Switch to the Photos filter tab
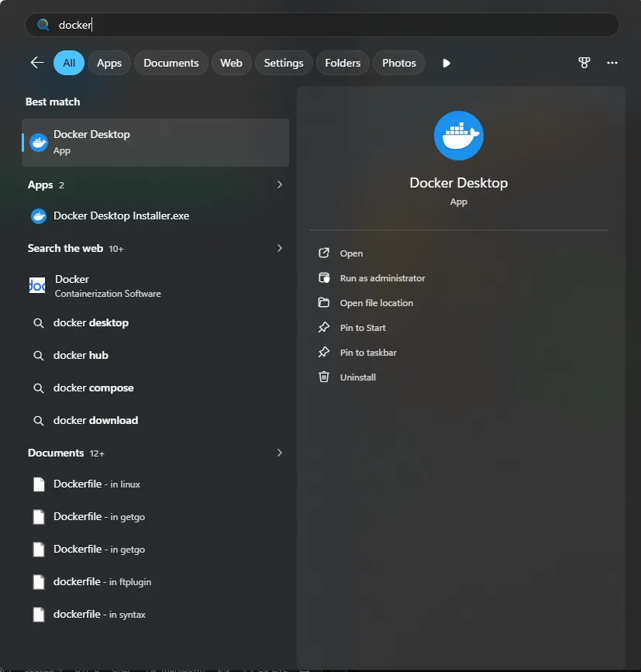This screenshot has height=672, width=641. point(399,63)
